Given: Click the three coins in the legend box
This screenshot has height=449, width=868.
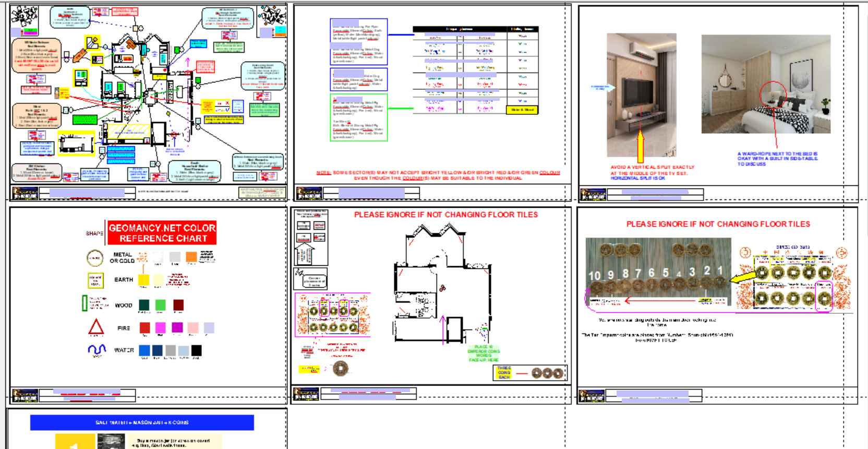Looking at the screenshot, I should (547, 373).
